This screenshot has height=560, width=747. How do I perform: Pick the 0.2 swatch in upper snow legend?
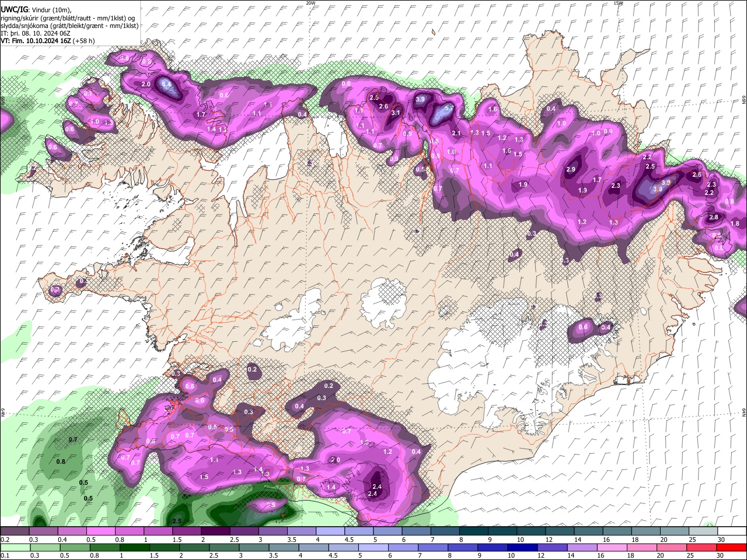click(x=15, y=531)
